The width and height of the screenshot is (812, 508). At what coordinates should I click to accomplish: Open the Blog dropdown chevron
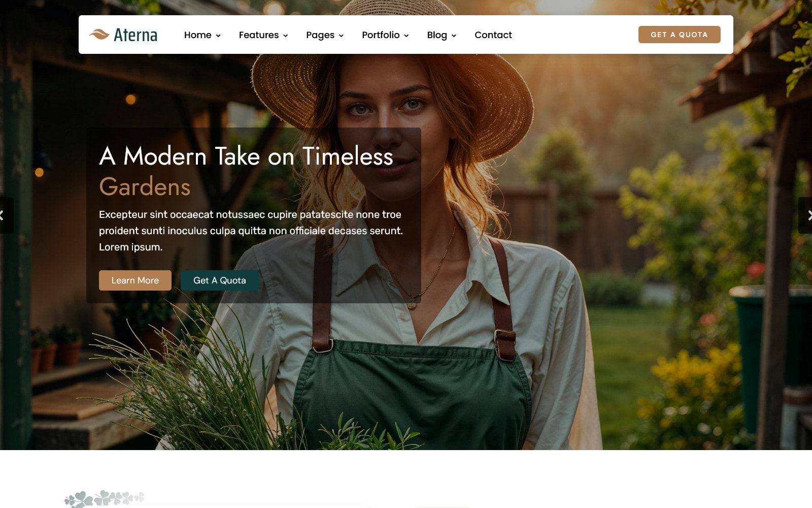(x=454, y=36)
